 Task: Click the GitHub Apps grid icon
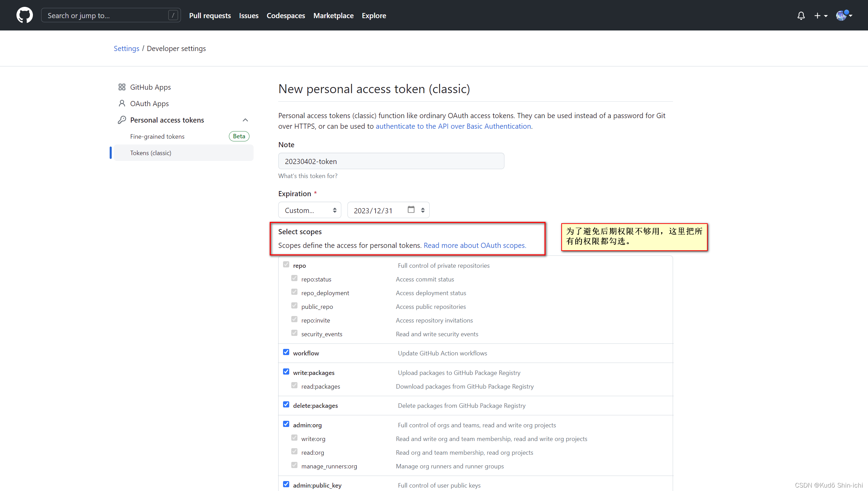tap(122, 87)
